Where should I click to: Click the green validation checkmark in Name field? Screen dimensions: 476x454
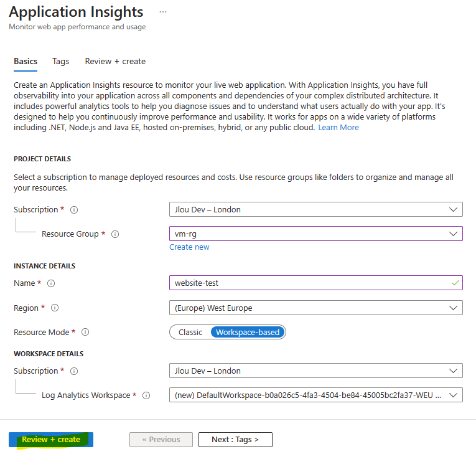[455, 283]
